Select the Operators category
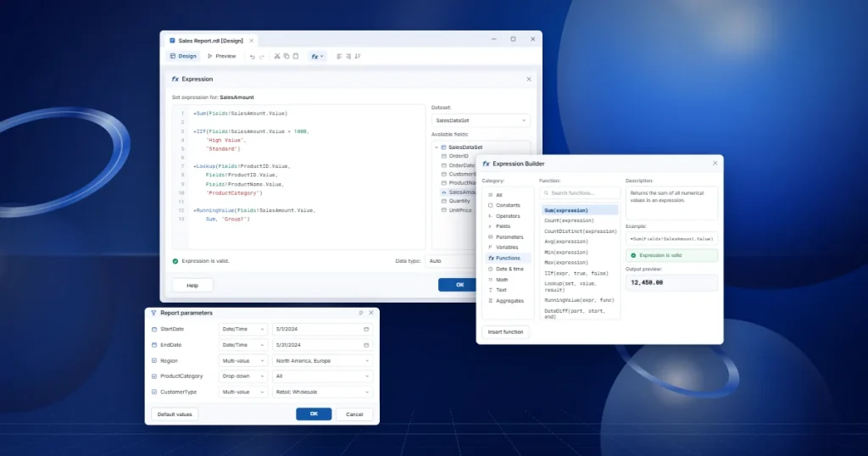Screen dimensions: 868x456 504,216
